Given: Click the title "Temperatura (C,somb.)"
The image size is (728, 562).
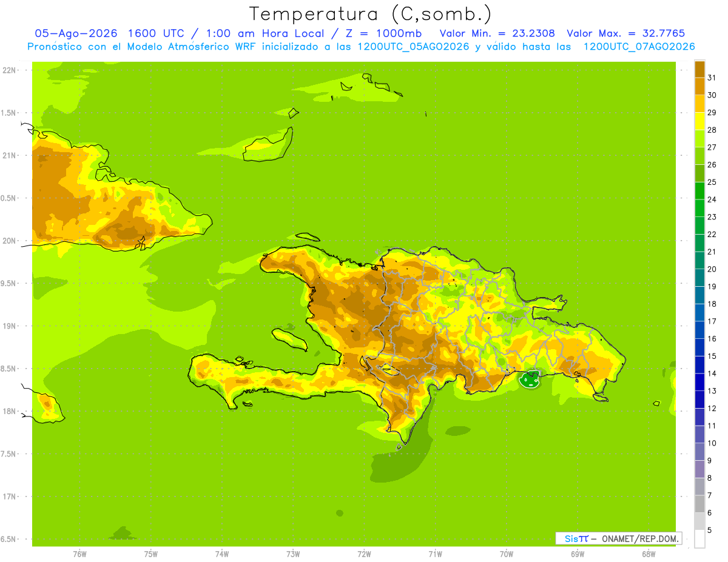Looking at the screenshot, I should (x=371, y=14).
